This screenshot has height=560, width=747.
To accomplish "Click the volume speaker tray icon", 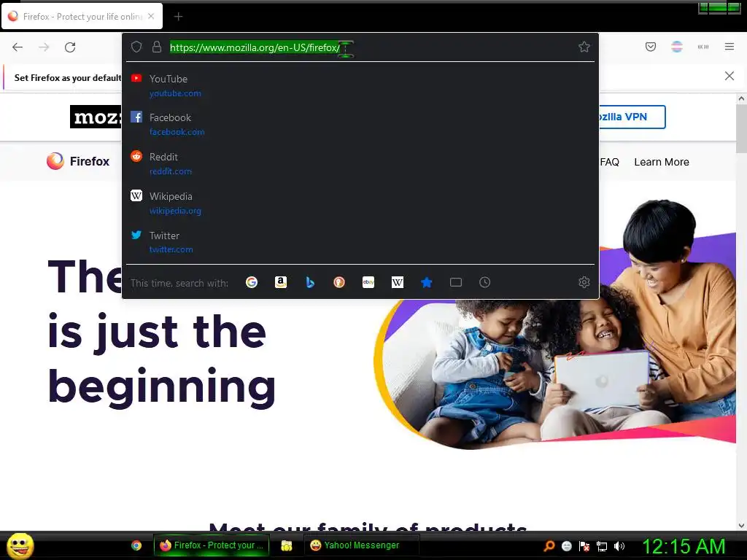I will pyautogui.click(x=619, y=546).
